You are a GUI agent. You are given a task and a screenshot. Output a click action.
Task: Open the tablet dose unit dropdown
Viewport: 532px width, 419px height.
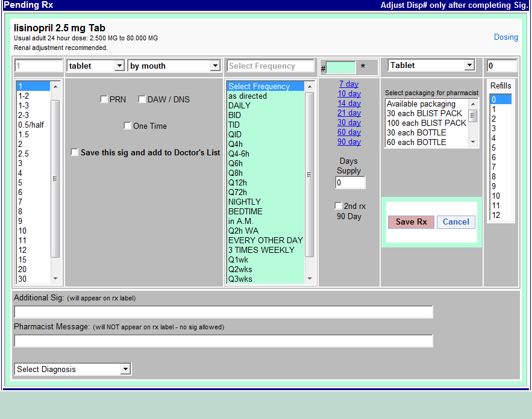coord(96,66)
